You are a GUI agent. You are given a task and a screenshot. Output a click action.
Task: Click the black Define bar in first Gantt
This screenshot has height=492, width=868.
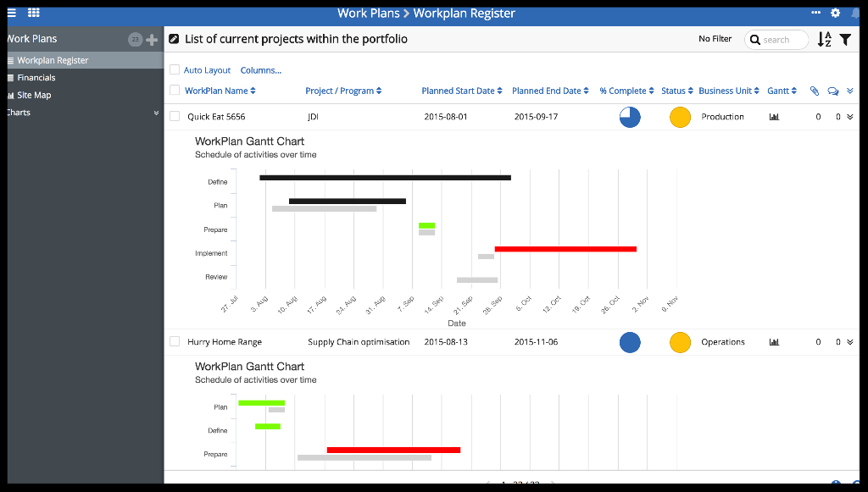386,178
